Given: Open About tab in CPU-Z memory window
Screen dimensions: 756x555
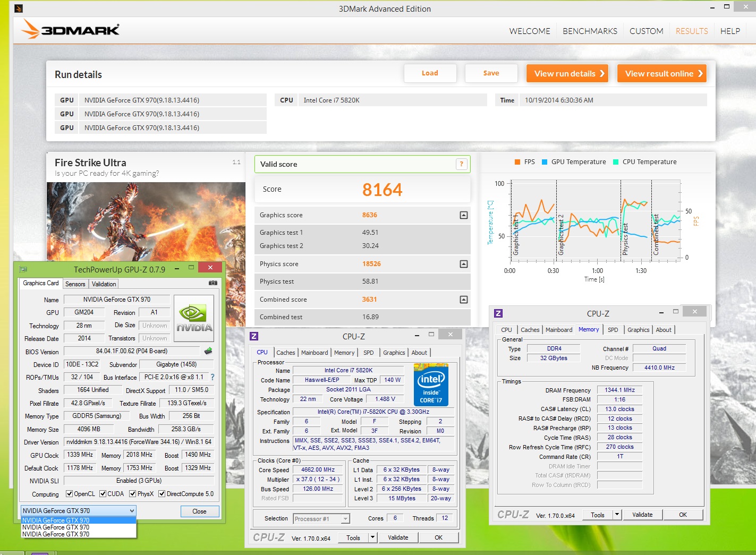Looking at the screenshot, I should [664, 330].
